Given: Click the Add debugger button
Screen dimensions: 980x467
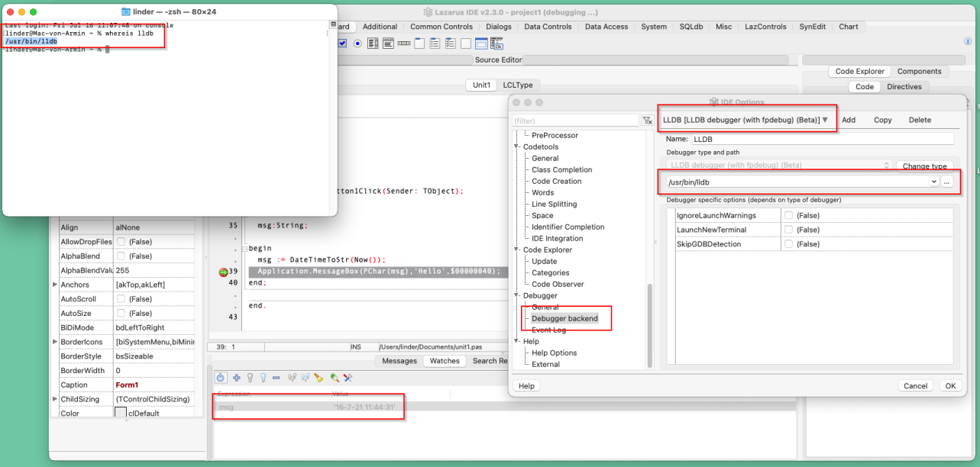Looking at the screenshot, I should coord(849,120).
